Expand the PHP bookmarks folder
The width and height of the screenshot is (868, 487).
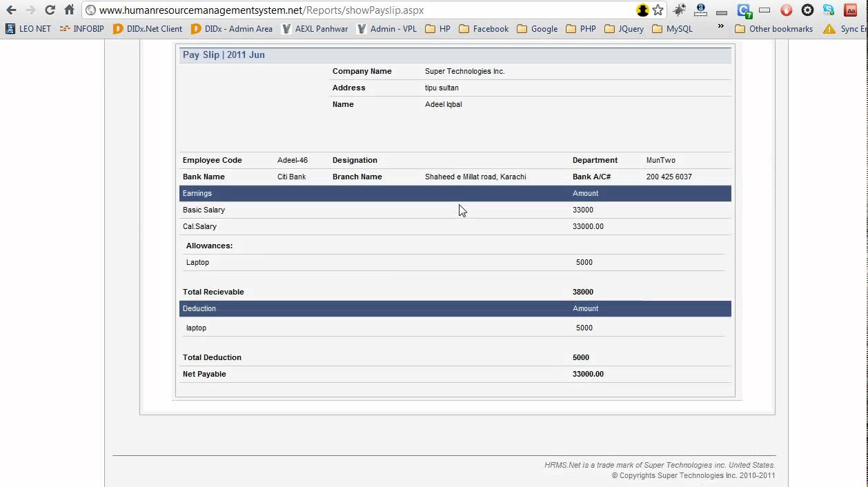pos(581,29)
